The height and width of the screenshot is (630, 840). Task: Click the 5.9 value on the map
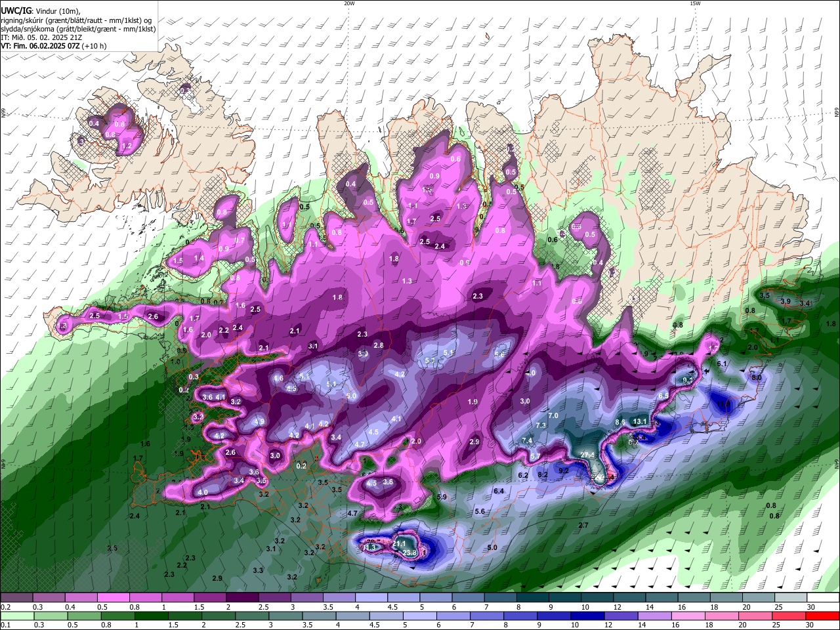(442, 497)
